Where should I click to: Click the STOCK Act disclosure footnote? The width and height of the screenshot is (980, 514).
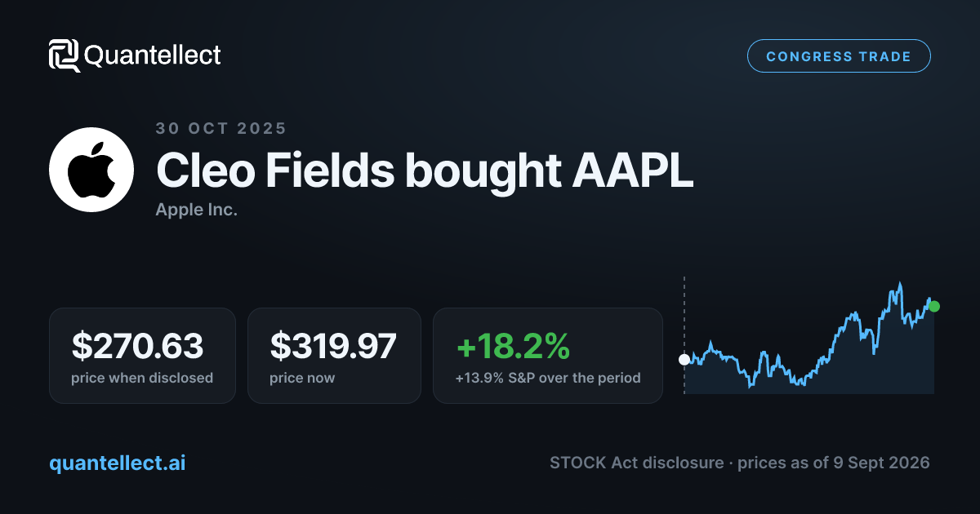click(x=740, y=463)
